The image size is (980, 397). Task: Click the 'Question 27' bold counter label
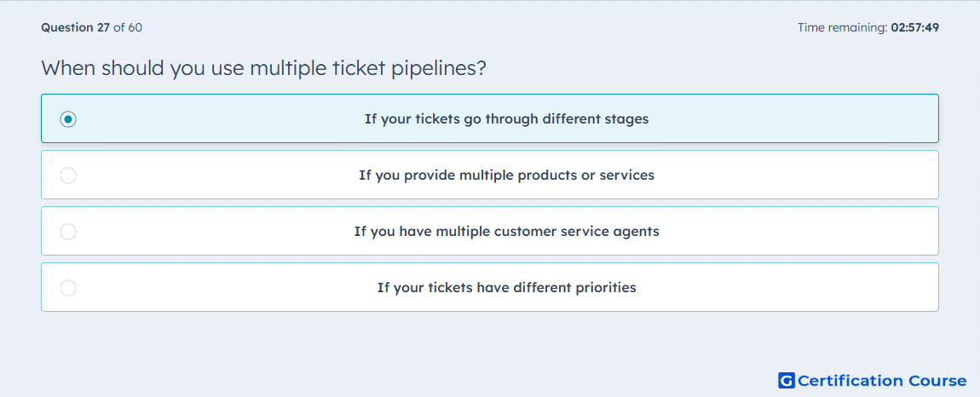tap(76, 27)
